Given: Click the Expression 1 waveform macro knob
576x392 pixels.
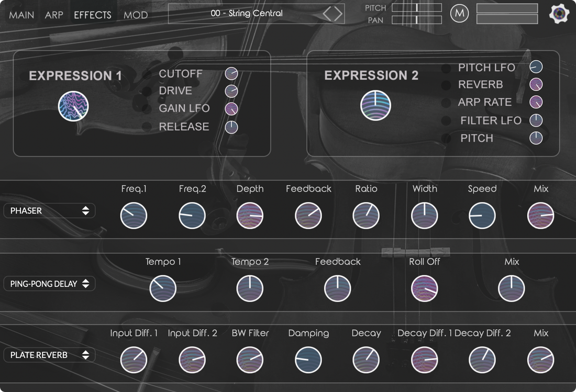Looking at the screenshot, I should point(73,106).
